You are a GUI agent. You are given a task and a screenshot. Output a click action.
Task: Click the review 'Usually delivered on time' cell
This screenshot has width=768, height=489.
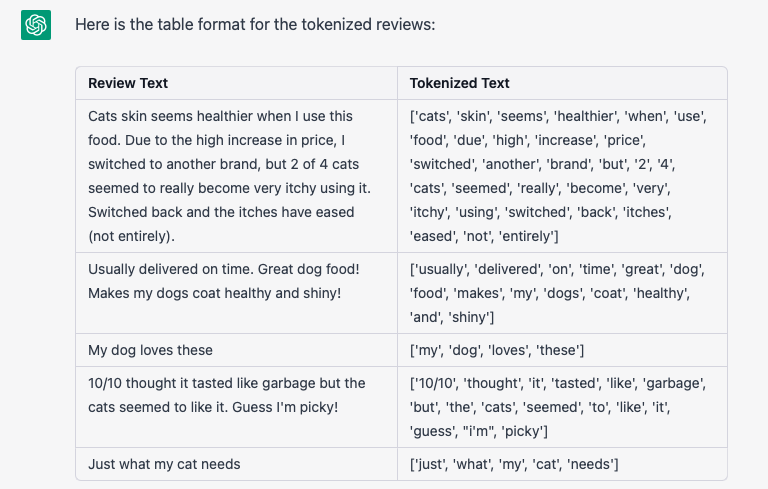pyautogui.click(x=237, y=293)
